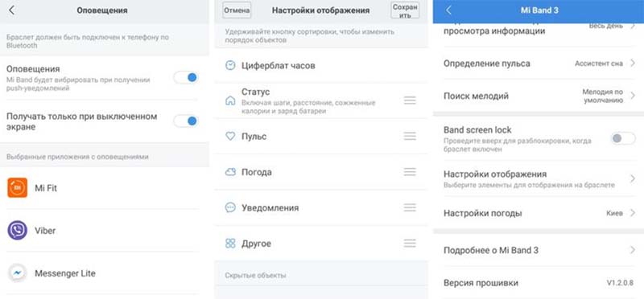The image size is (644, 299).
Task: Tap the Band screen lock label
Action: click(477, 130)
